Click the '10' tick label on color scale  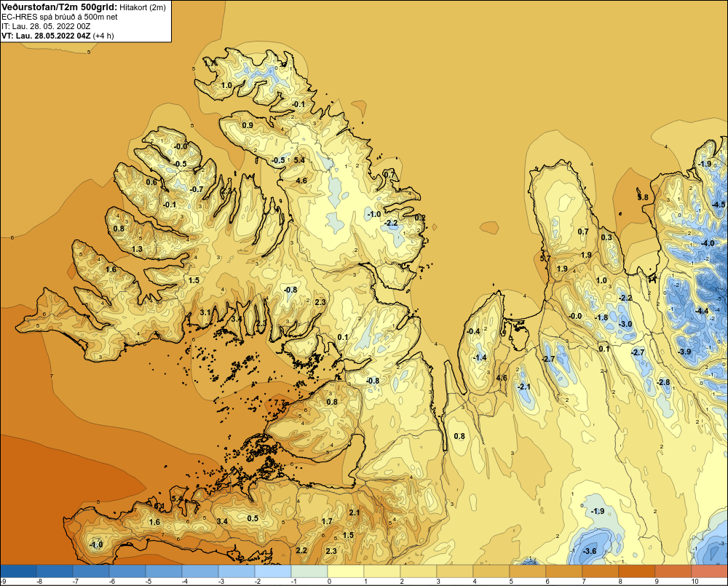[x=695, y=582]
